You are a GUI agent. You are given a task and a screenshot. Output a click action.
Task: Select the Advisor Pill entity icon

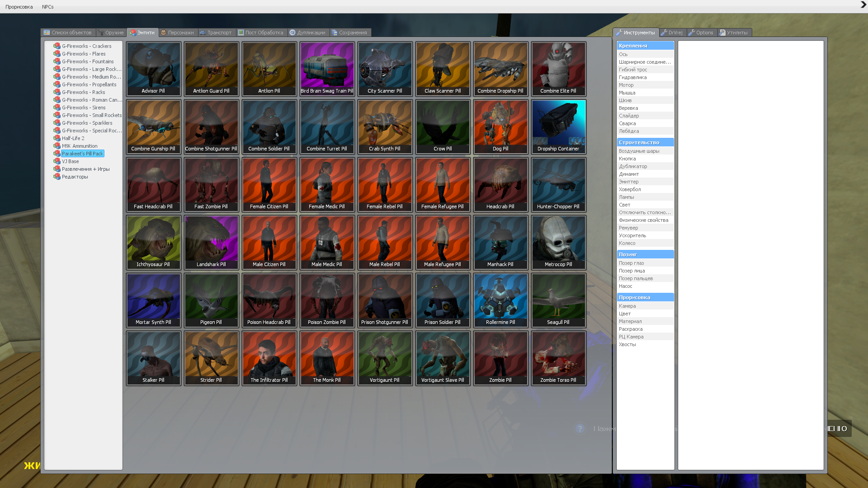[x=154, y=69]
